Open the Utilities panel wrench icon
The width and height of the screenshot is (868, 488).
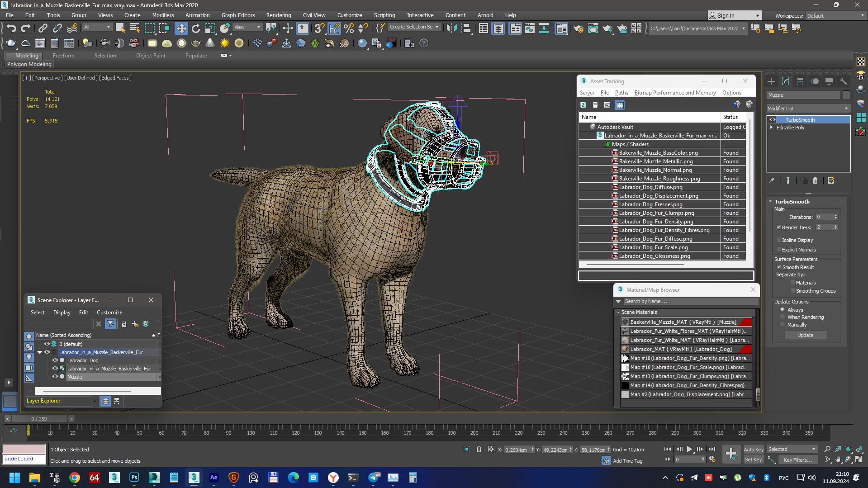pyautogui.click(x=843, y=81)
